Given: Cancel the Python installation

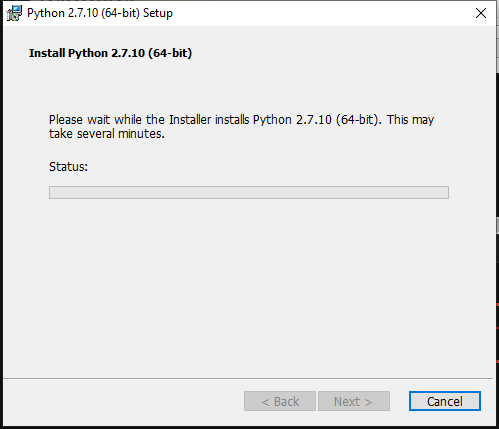Looking at the screenshot, I should coord(445,401).
